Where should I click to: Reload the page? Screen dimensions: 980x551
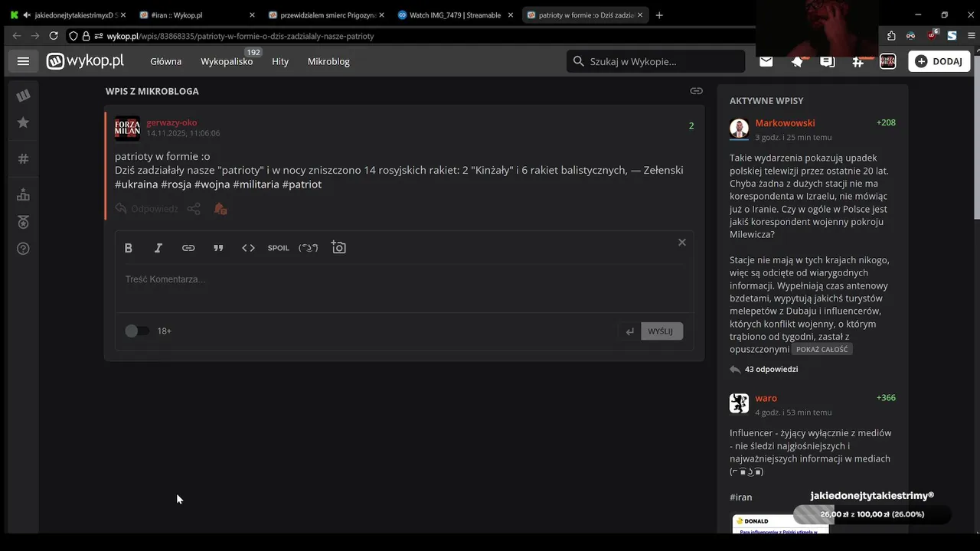tap(53, 35)
